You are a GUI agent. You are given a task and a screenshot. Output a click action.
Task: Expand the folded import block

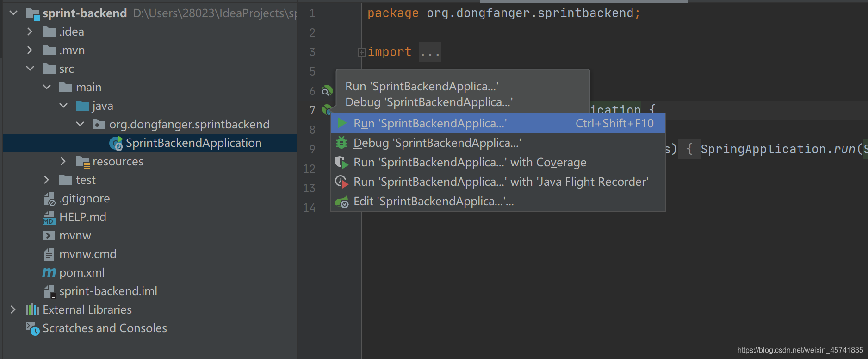click(362, 52)
